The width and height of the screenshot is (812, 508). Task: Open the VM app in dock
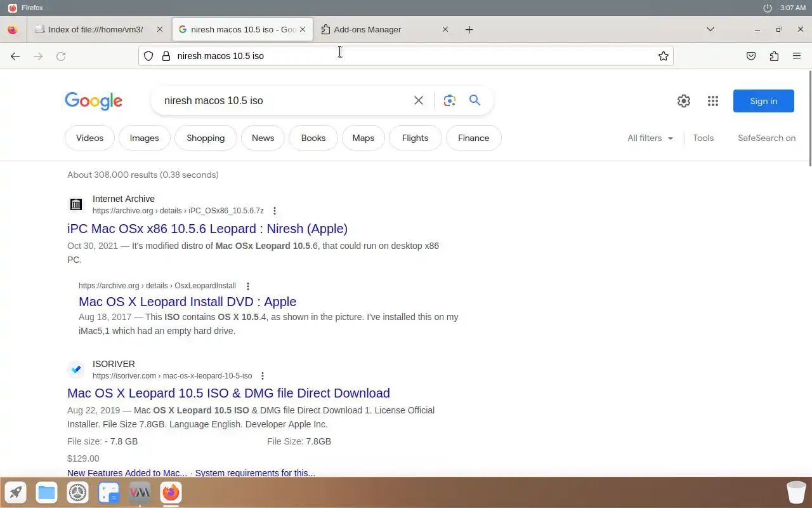(140, 492)
